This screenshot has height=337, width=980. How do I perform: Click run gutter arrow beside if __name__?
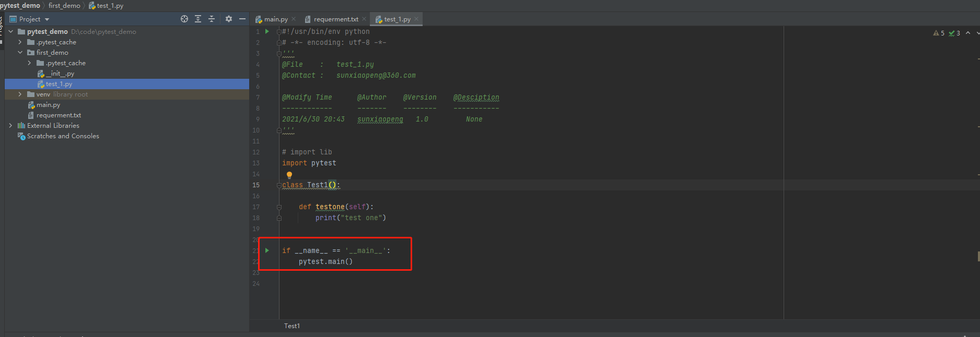(x=267, y=250)
